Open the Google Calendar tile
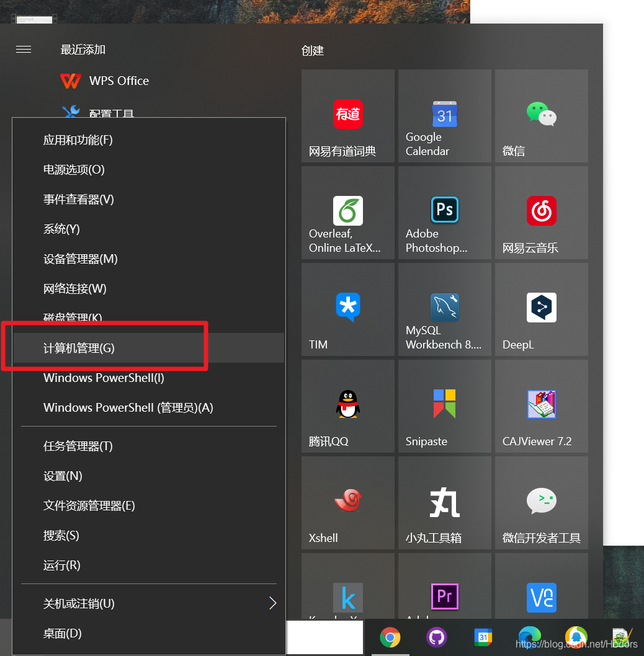This screenshot has height=656, width=644. [444, 116]
